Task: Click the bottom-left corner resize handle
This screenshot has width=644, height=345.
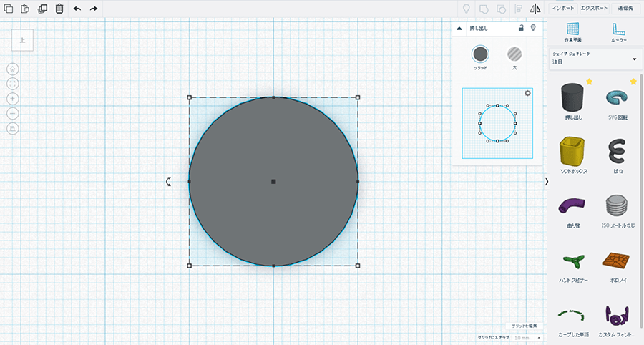Action: (x=190, y=266)
